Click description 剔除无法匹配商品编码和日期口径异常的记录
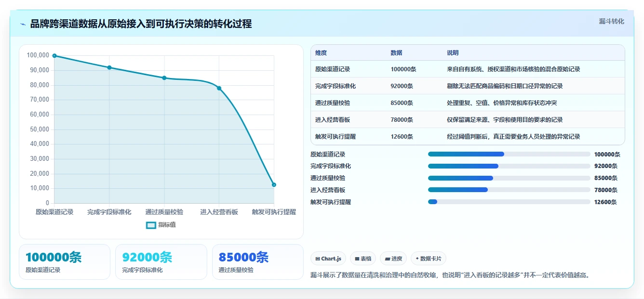Screen dimensions: 644x299 point(505,86)
